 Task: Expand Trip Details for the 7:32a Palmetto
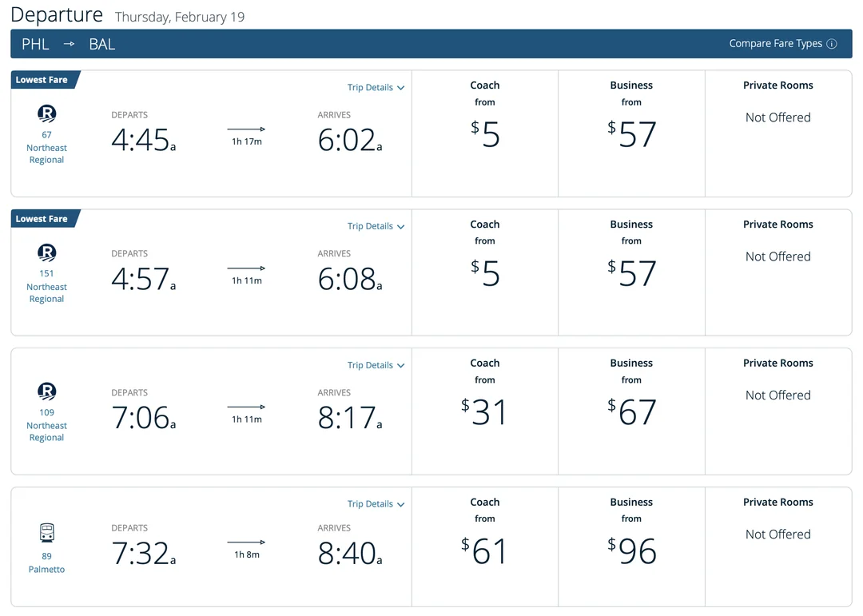coord(376,504)
